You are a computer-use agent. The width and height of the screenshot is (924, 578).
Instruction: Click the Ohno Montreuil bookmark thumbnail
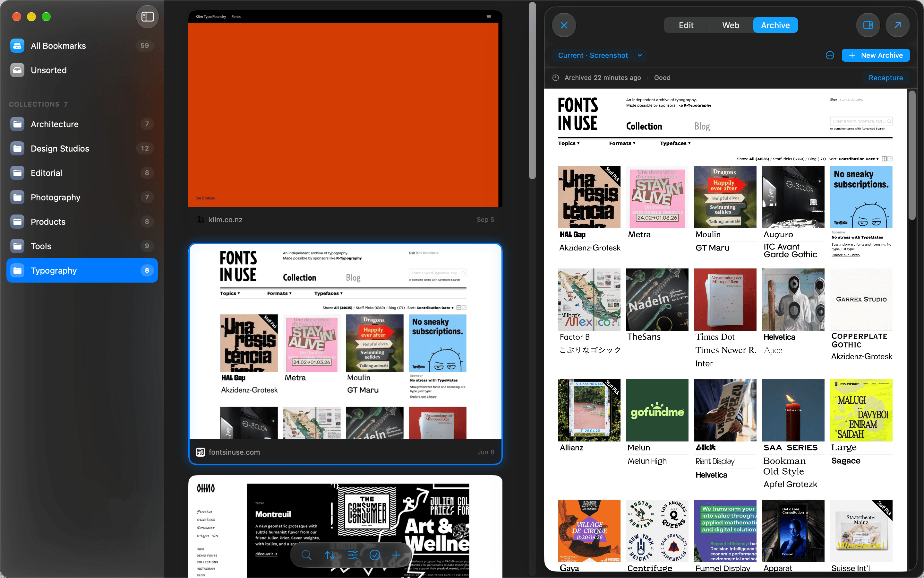click(x=345, y=527)
